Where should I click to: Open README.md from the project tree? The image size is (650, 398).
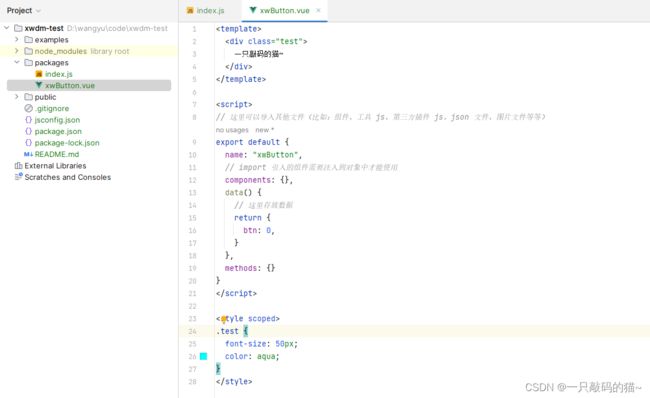coord(57,154)
